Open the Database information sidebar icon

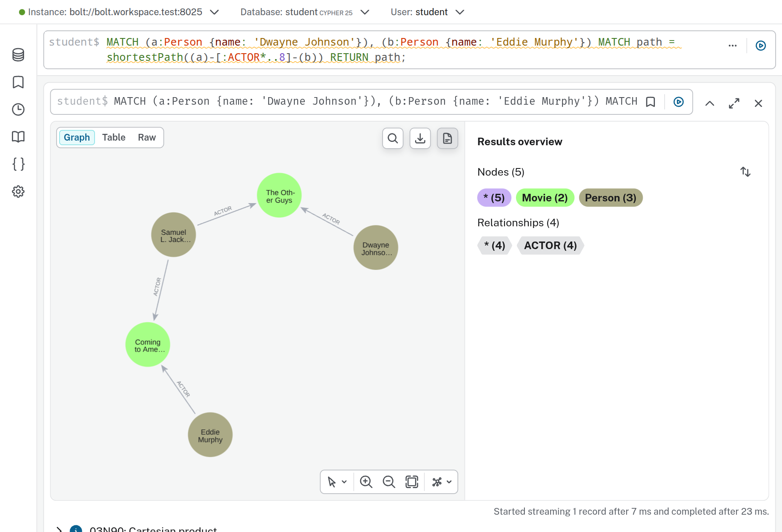pos(18,54)
